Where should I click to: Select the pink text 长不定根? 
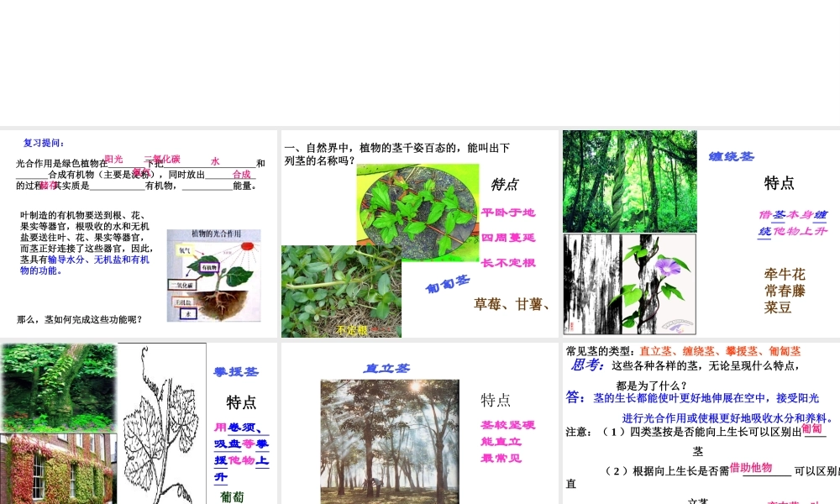click(508, 262)
